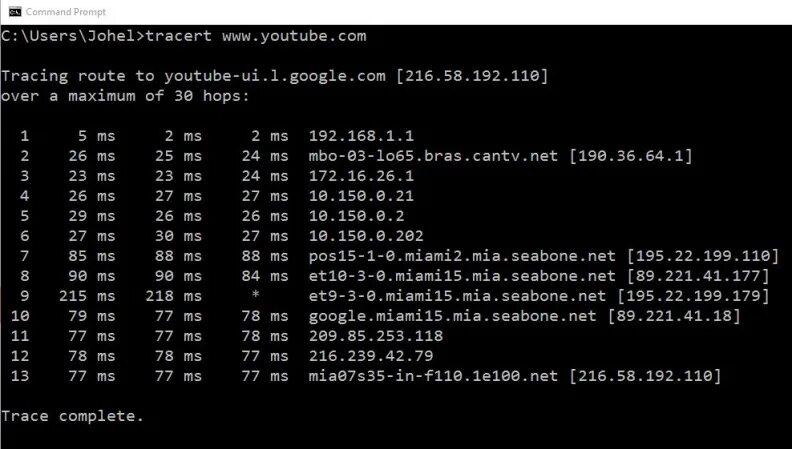Click the hop 11 address 209.85.253.118
The image size is (792, 449).
pyautogui.click(x=376, y=336)
